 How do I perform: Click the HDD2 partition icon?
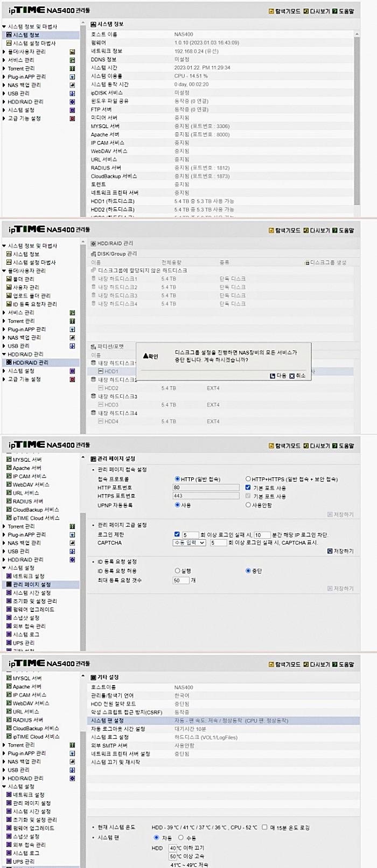pyautogui.click(x=101, y=388)
